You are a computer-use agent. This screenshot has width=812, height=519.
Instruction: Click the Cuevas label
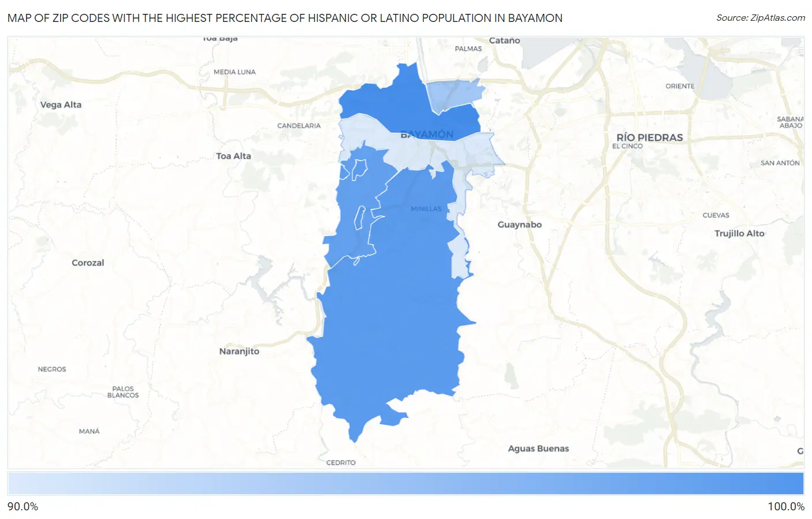click(x=716, y=215)
